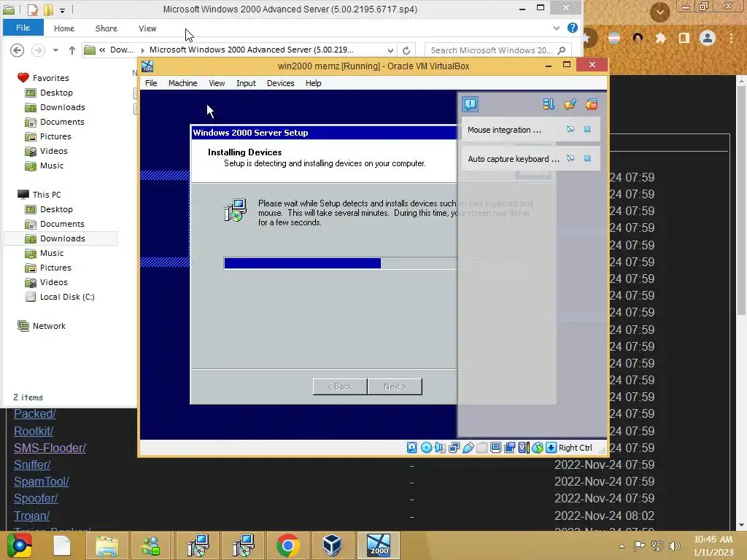Open the Sniffer/ directory link
This screenshot has height=560, width=747.
[x=32, y=464]
